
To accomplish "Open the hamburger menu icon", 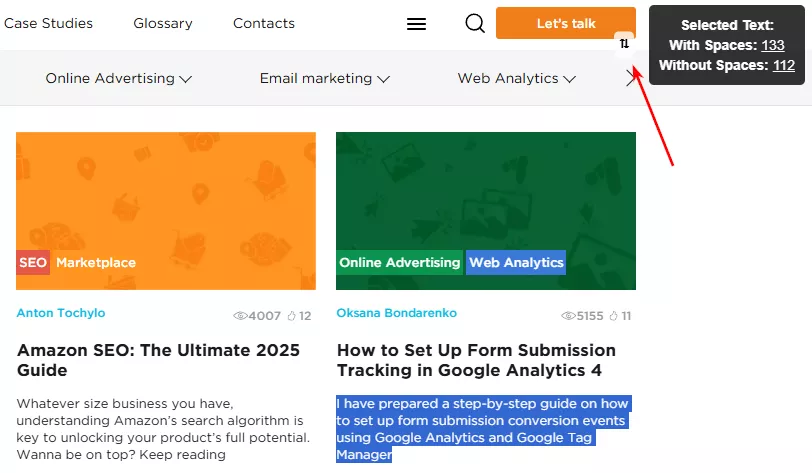I will tap(416, 24).
